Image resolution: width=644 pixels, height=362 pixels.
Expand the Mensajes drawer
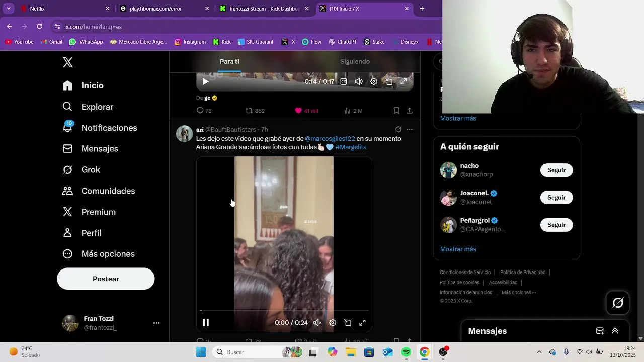[615, 331]
